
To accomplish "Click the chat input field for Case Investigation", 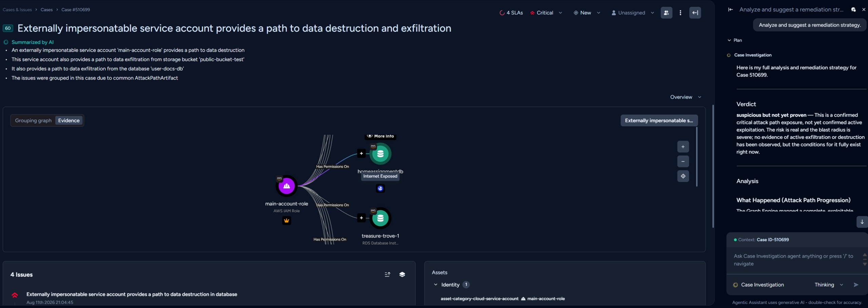I will [x=793, y=260].
